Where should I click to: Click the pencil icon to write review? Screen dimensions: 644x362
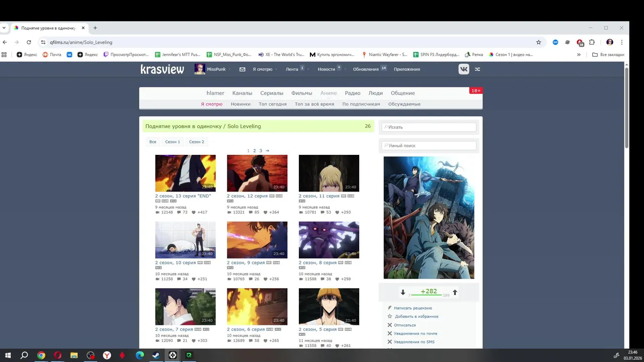(x=389, y=308)
